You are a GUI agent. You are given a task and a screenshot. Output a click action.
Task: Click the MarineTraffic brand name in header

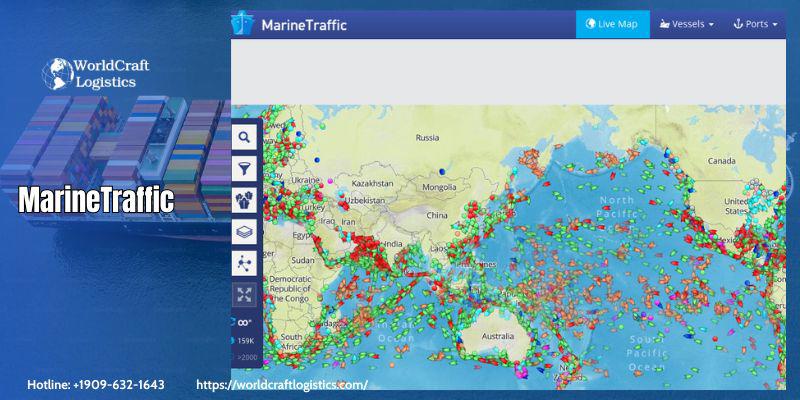point(304,25)
